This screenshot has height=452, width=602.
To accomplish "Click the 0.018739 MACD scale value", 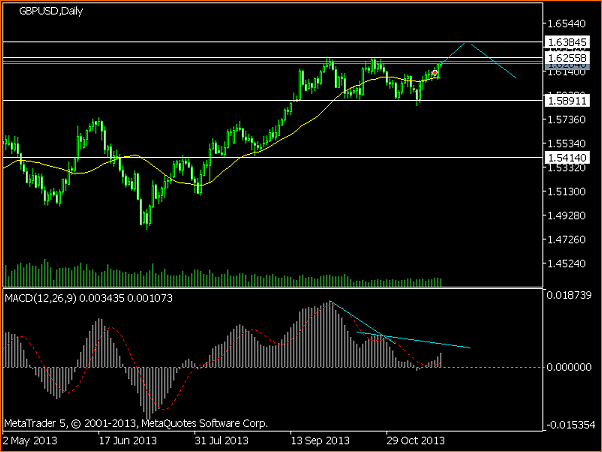I will click(569, 295).
